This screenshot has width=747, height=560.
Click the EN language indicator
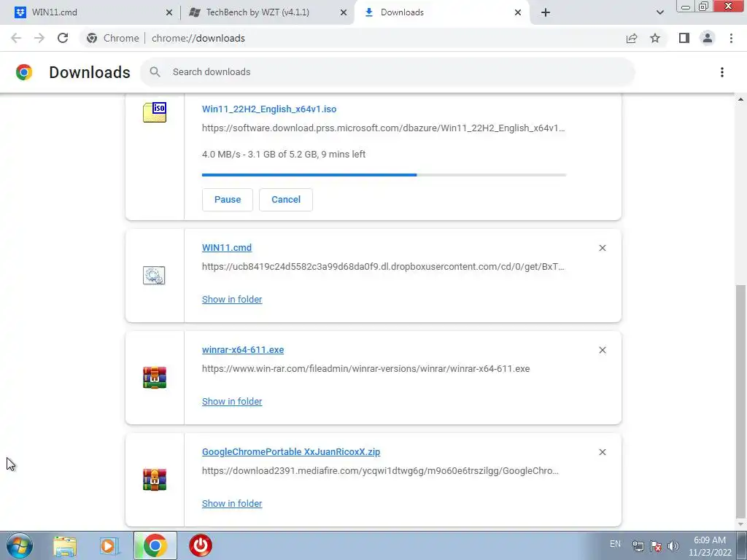(615, 544)
